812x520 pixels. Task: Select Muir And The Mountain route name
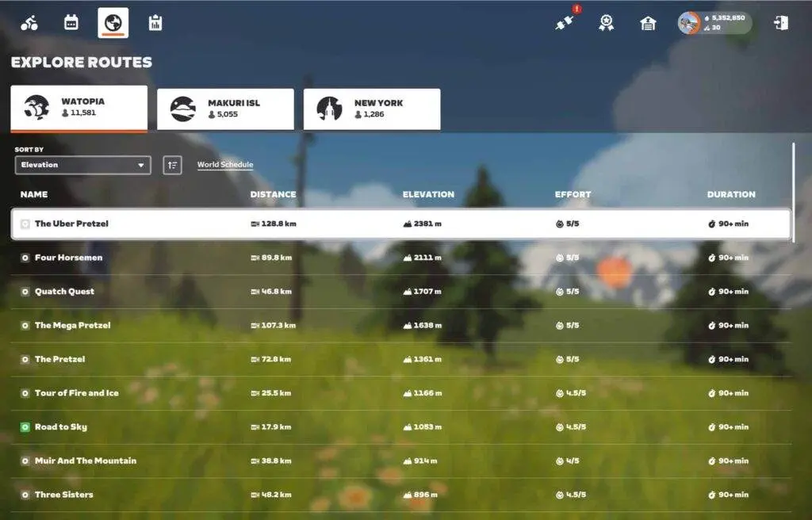point(86,461)
